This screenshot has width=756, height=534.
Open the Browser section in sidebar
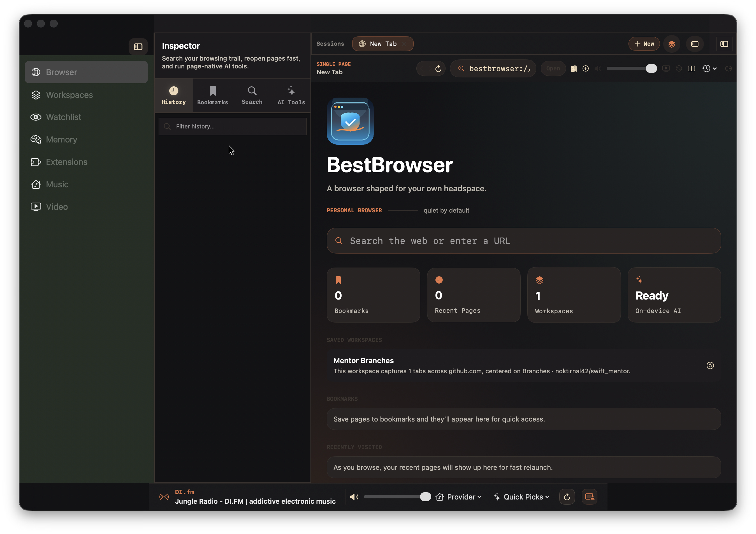click(x=86, y=72)
